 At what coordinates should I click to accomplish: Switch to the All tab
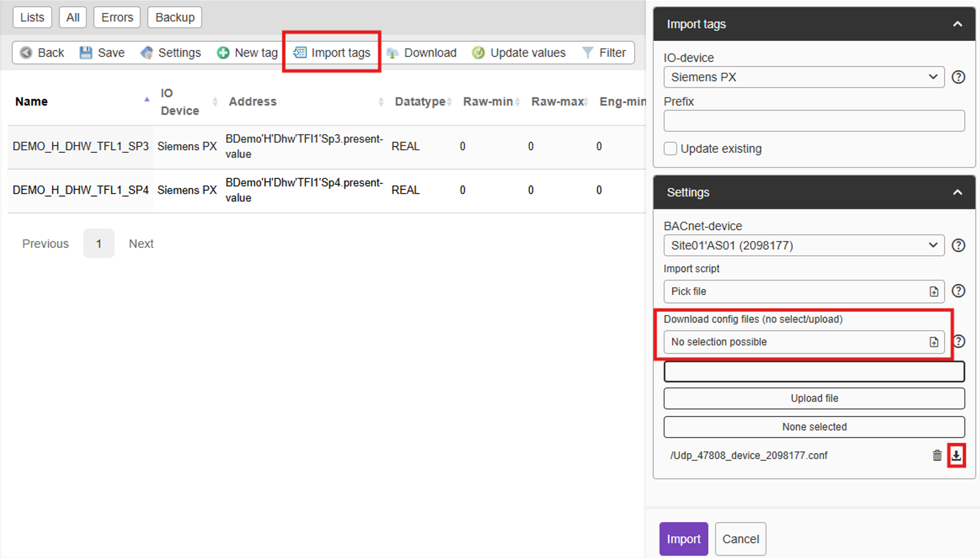click(x=73, y=17)
